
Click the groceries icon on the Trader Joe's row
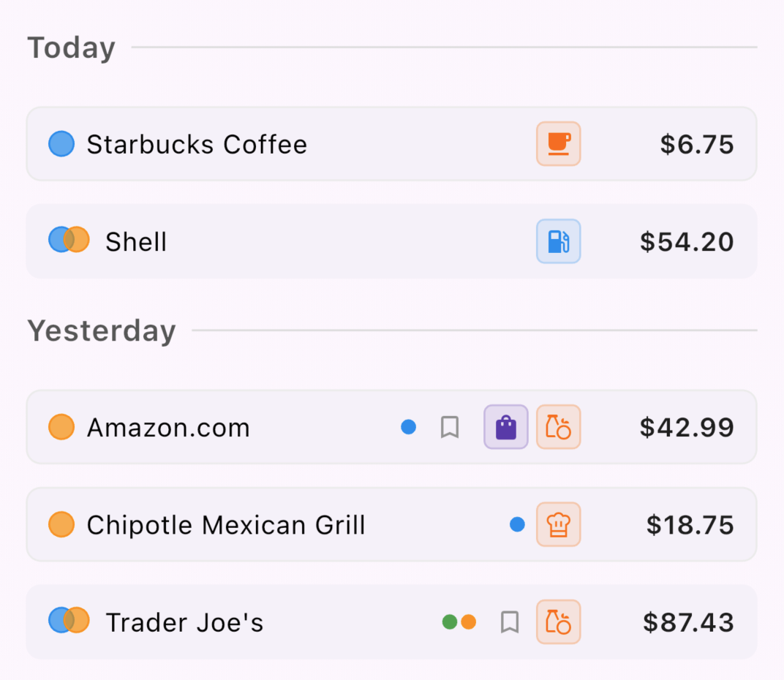point(558,622)
